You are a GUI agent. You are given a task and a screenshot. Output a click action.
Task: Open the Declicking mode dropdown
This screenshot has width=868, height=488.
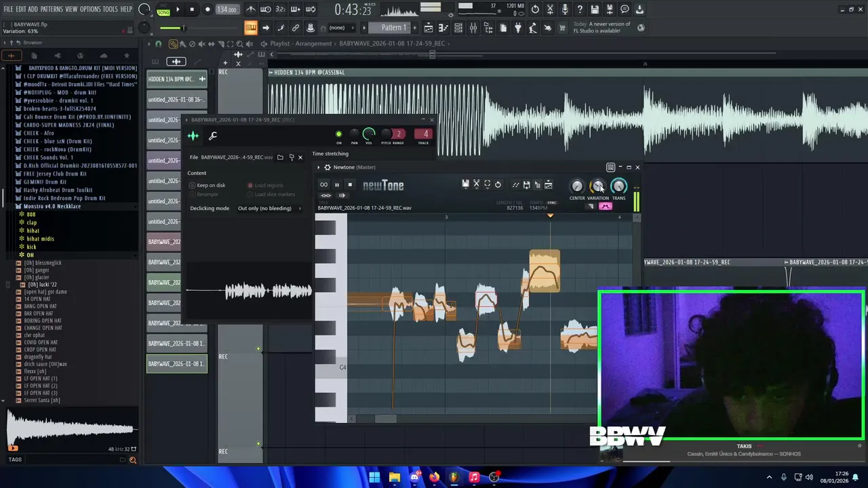(x=269, y=208)
